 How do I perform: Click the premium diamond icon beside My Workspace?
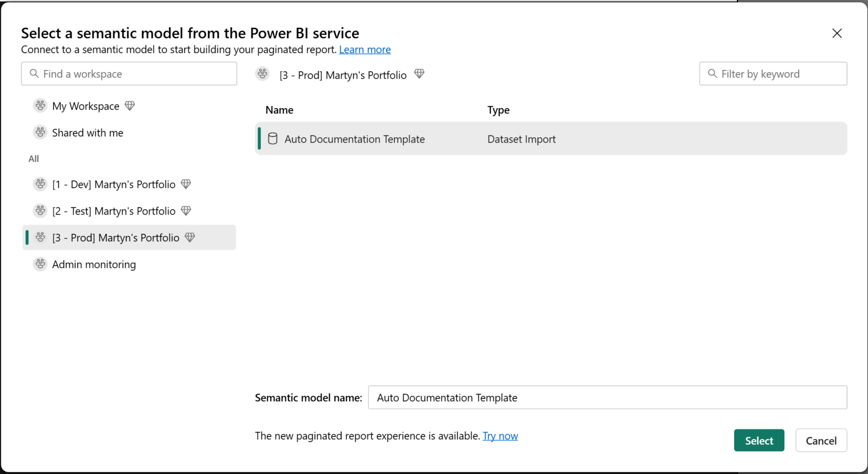pos(130,106)
